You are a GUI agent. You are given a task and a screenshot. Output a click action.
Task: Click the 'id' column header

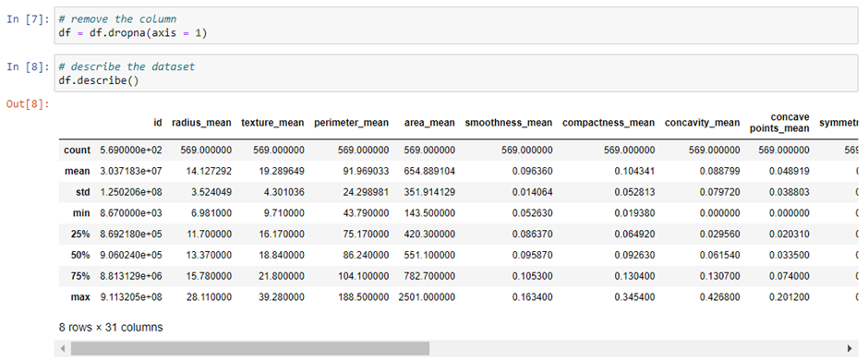pos(158,123)
